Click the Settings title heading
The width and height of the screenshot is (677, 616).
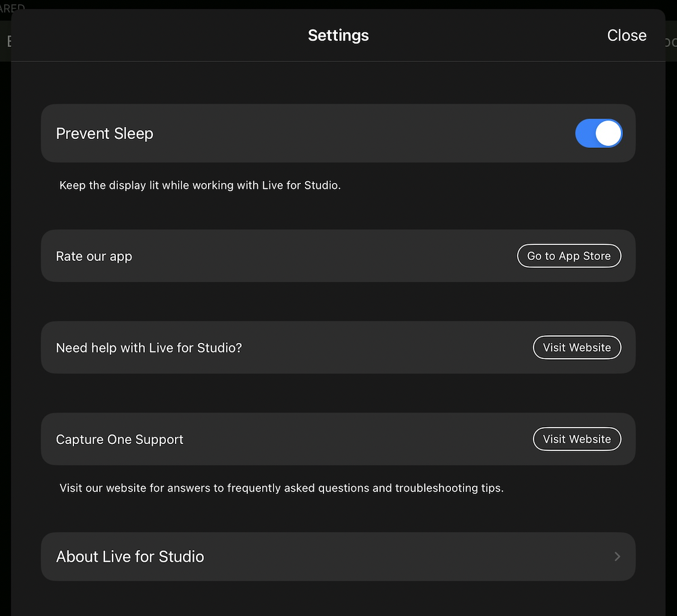(338, 35)
